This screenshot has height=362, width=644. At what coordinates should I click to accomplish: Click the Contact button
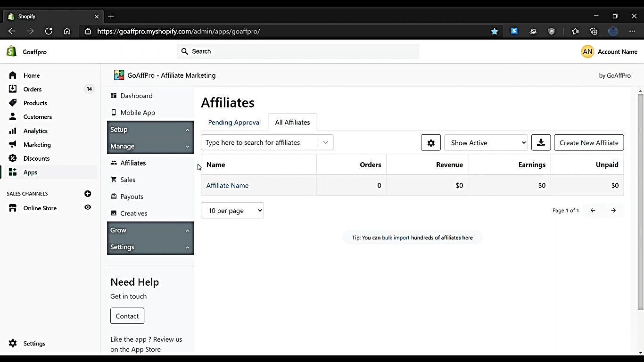[x=127, y=316]
